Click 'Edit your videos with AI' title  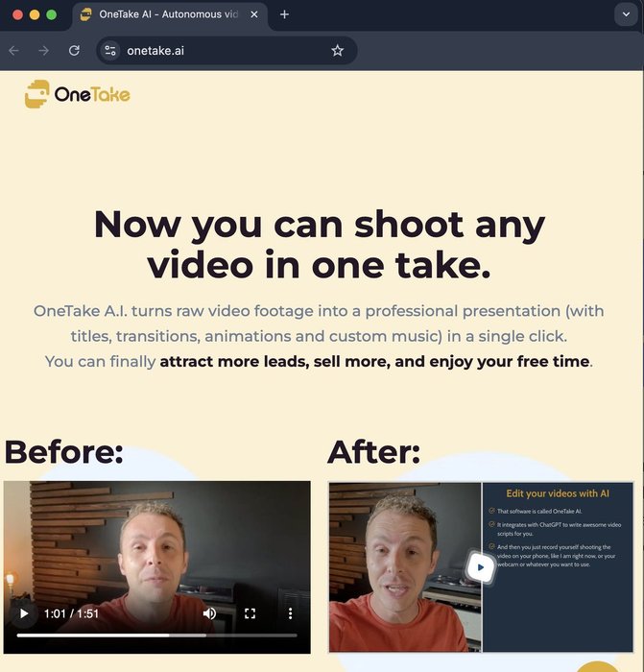click(x=558, y=493)
